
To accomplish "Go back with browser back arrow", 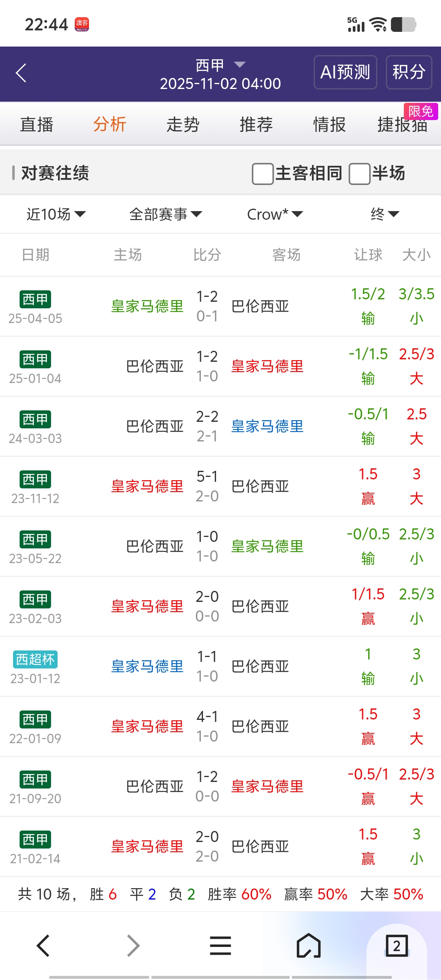I will (x=43, y=946).
